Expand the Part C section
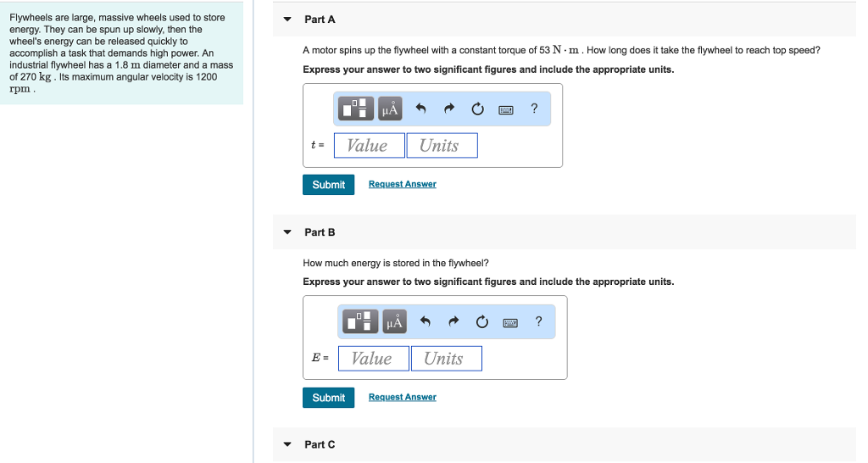Viewport: 868px width, 463px height. point(287,444)
